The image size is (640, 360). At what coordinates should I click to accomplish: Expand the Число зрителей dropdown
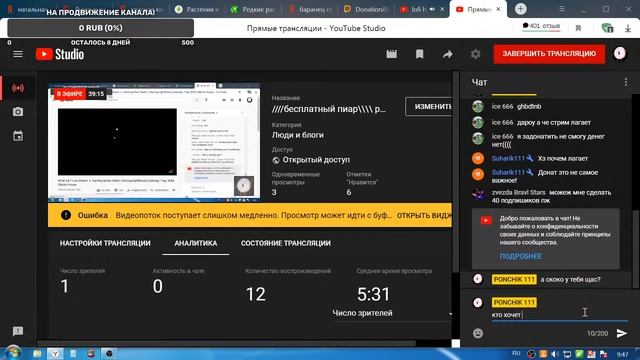[392, 313]
